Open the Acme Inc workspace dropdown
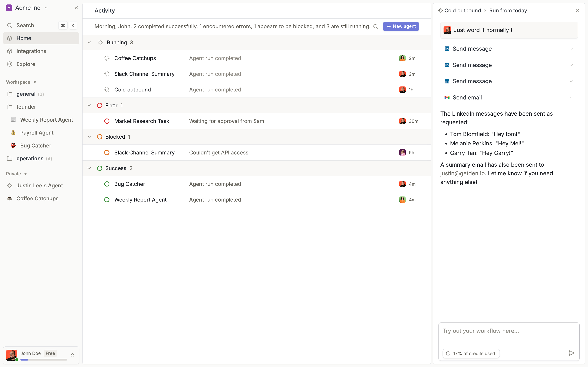The width and height of the screenshot is (588, 367). tap(46, 7)
